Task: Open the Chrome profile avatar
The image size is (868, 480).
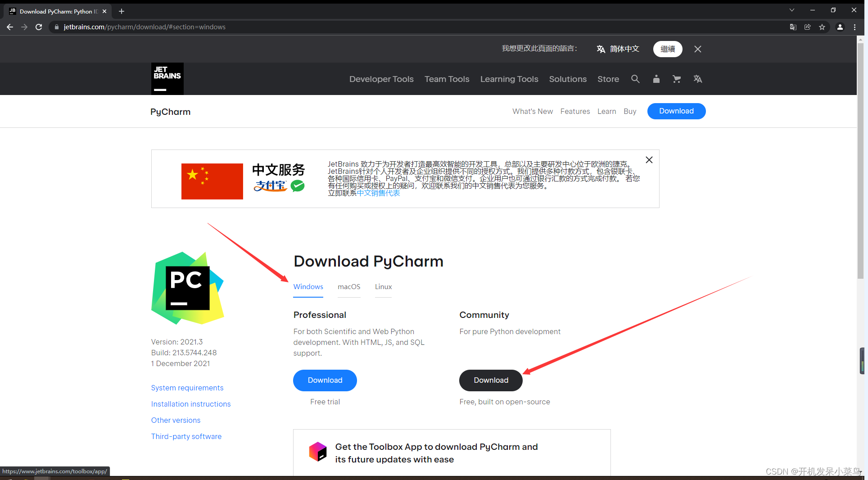Action: (840, 27)
